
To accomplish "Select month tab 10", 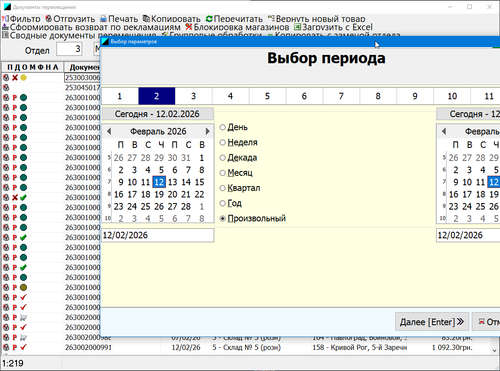I will click(x=452, y=96).
